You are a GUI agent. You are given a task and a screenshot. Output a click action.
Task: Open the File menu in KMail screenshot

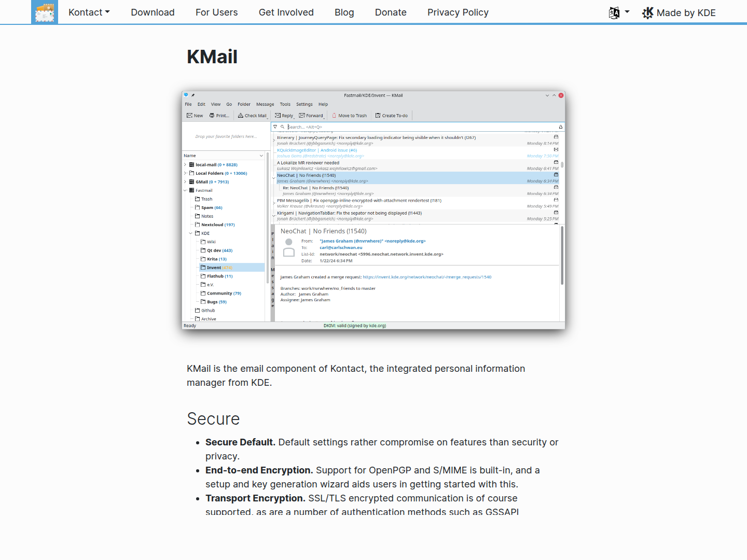pyautogui.click(x=188, y=104)
